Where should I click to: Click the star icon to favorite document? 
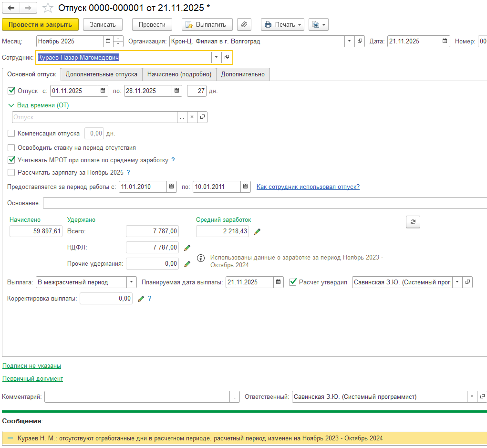48,8
